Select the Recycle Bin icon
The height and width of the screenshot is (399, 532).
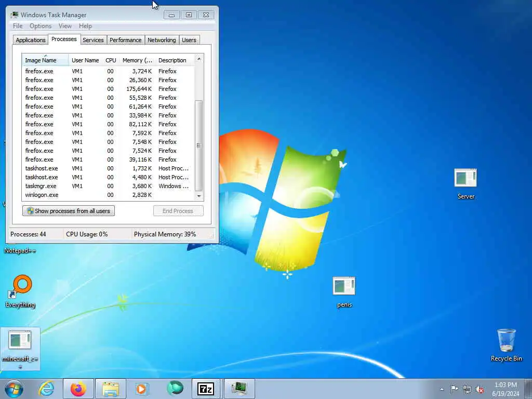[x=506, y=345]
